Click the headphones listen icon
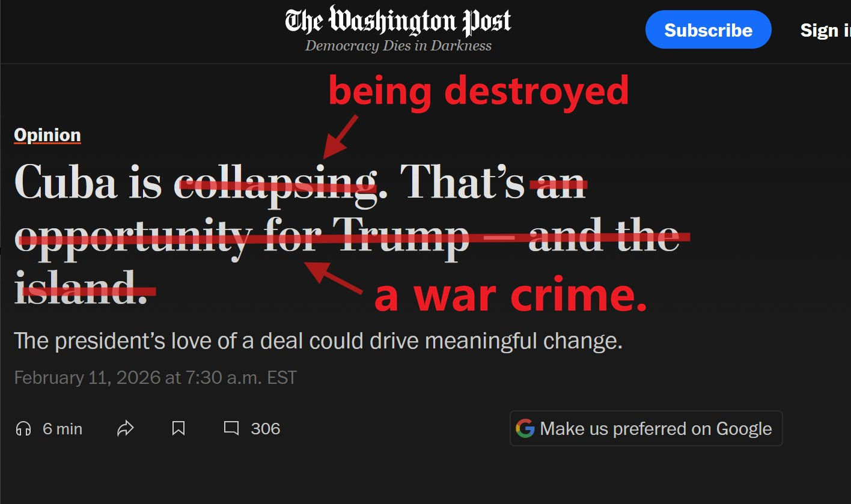The height and width of the screenshot is (504, 851). point(23,428)
